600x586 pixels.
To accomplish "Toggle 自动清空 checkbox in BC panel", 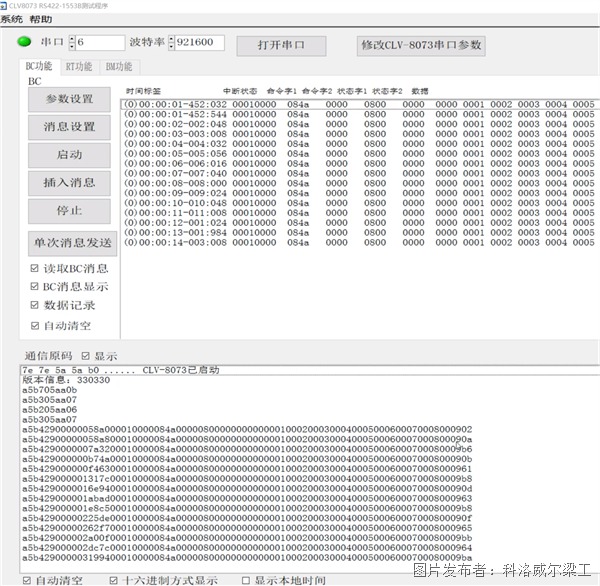I will tap(35, 326).
